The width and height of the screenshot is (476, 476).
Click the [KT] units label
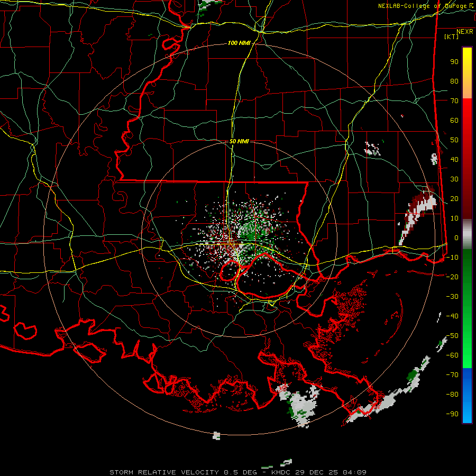pyautogui.click(x=452, y=36)
